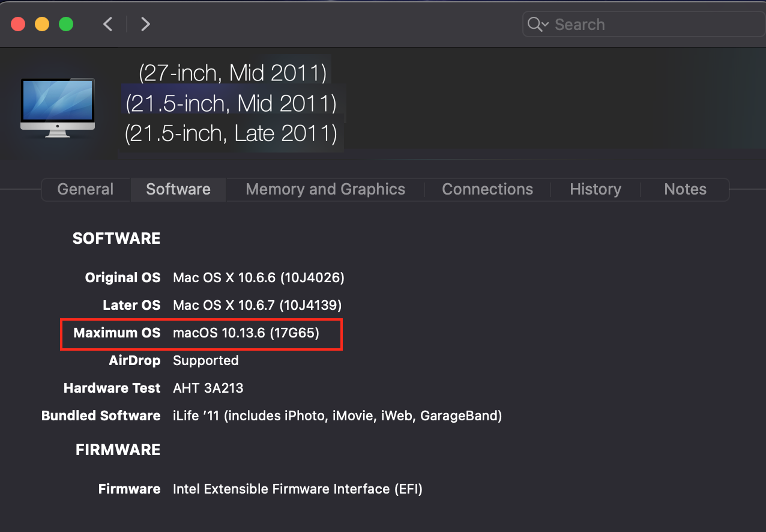Screen dimensions: 766x532
Task: Click inside the Search text field
Action: (648, 25)
